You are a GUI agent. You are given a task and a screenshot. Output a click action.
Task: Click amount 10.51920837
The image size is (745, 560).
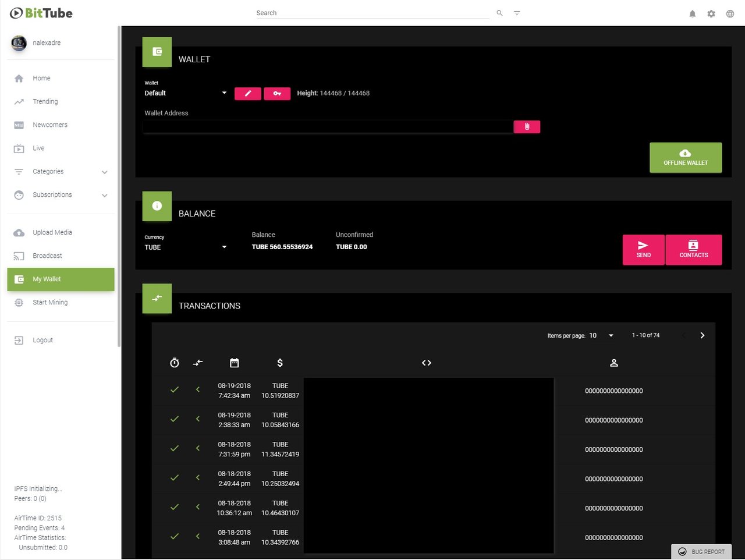click(x=280, y=396)
